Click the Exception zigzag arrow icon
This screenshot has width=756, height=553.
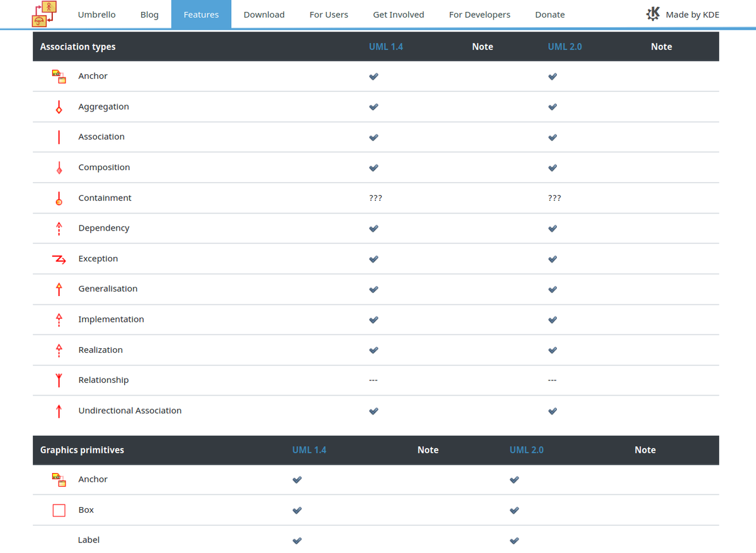[x=59, y=259]
